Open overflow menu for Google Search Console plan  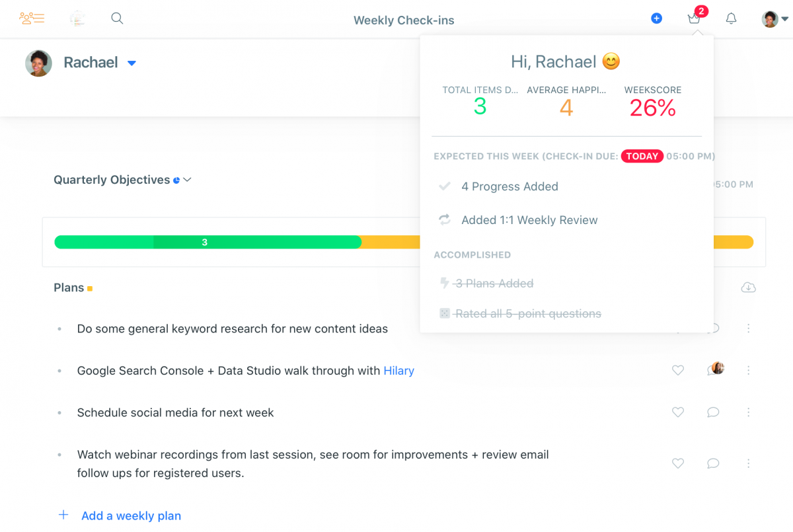click(x=748, y=371)
